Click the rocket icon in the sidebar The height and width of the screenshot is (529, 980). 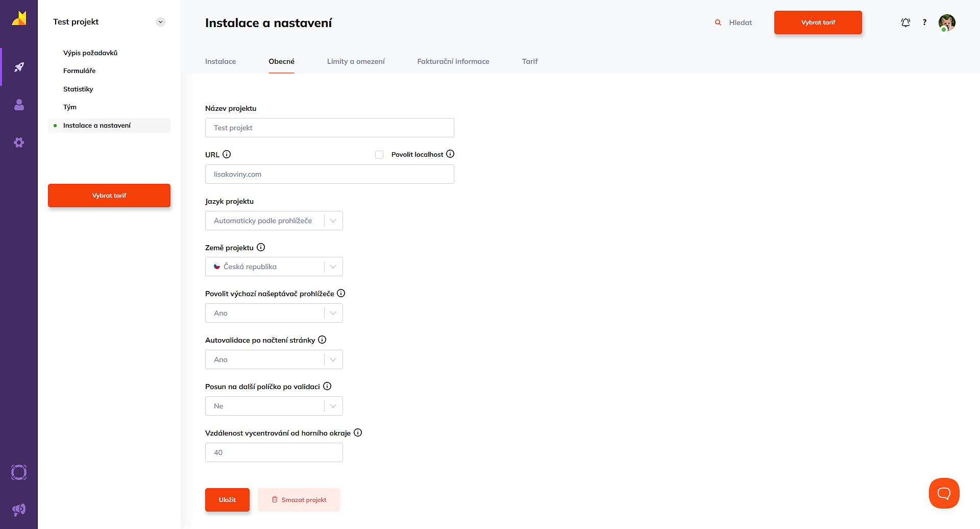19,67
